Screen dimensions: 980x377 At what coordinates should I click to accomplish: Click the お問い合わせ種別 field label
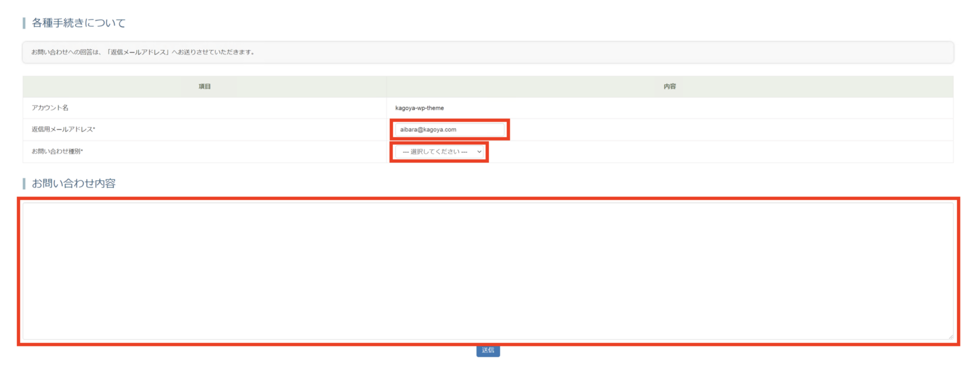point(56,151)
